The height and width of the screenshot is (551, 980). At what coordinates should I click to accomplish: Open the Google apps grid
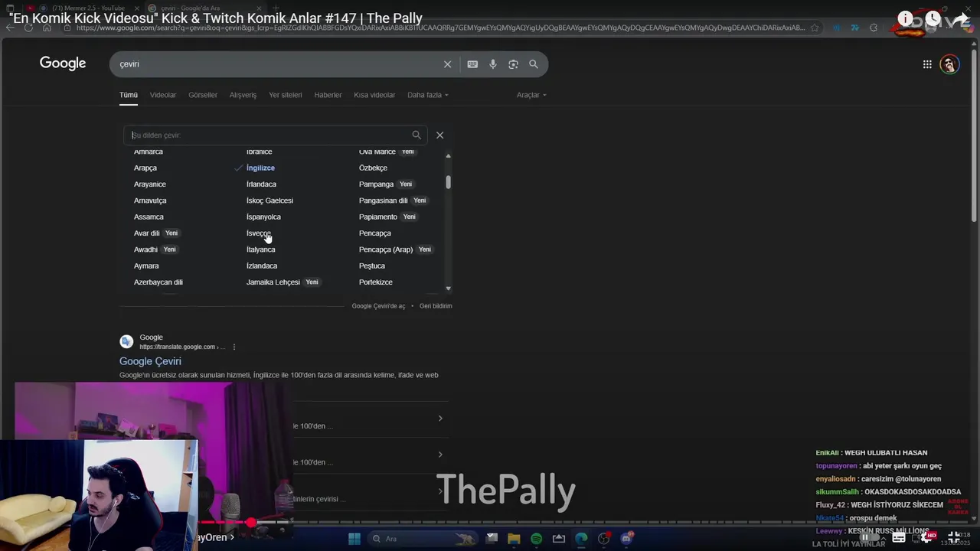pyautogui.click(x=927, y=64)
